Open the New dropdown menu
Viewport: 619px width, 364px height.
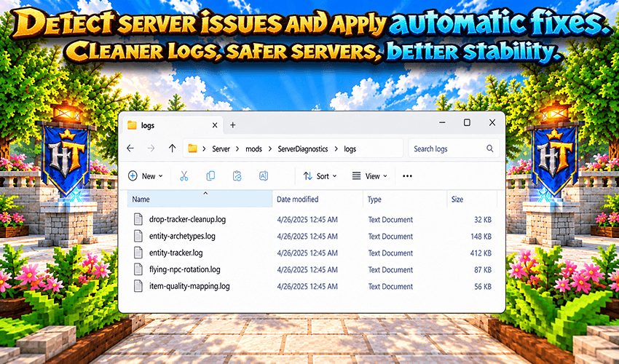(145, 176)
